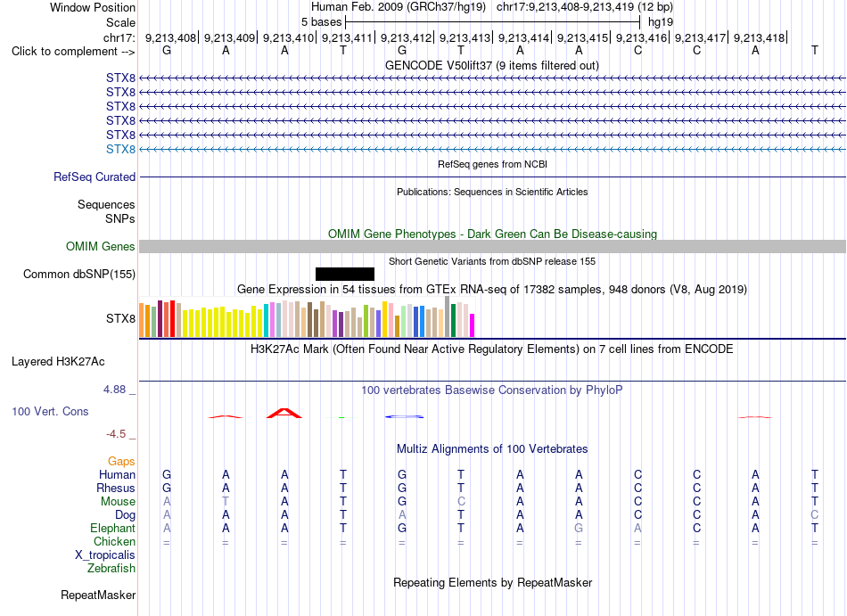Click the 'Click to complement -->' label
The width and height of the screenshot is (847, 616).
[73, 52]
